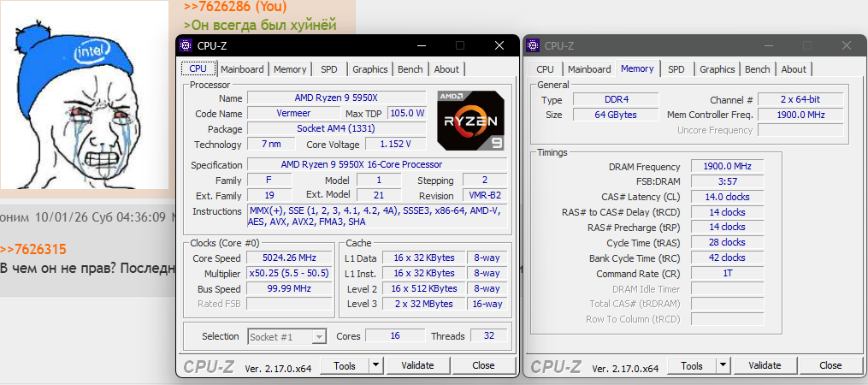Image resolution: width=868 pixels, height=385 pixels.
Task: Click the DRAM Frequency value 1900.0 MHz
Action: [x=728, y=166]
